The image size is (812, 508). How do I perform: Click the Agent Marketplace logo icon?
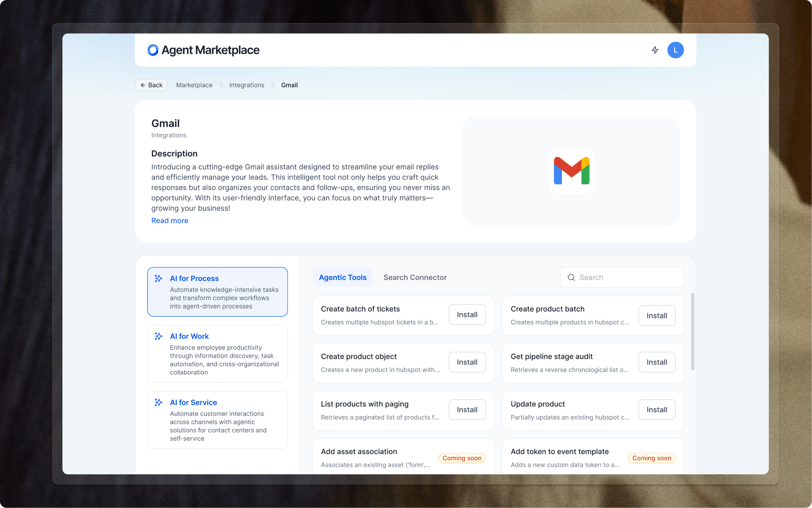153,50
